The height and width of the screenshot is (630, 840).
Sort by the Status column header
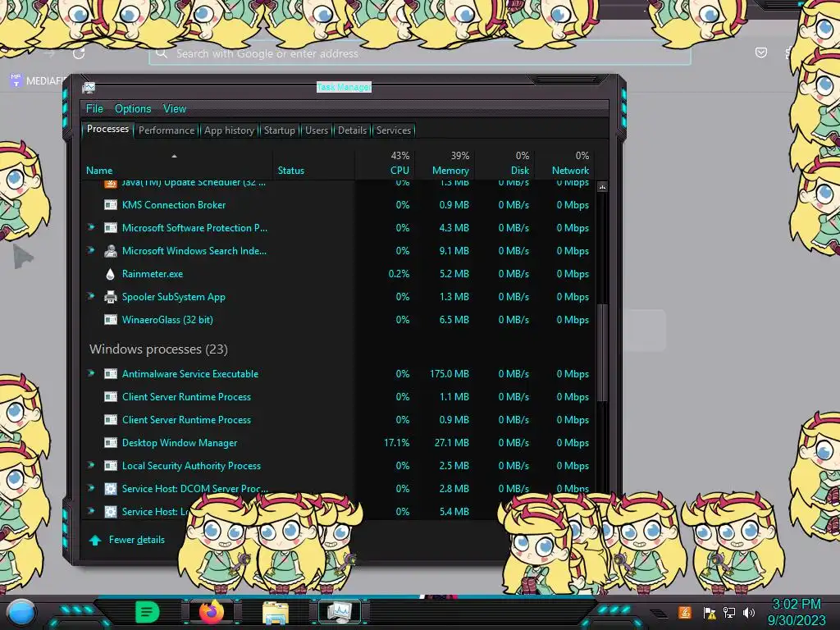[314, 163]
